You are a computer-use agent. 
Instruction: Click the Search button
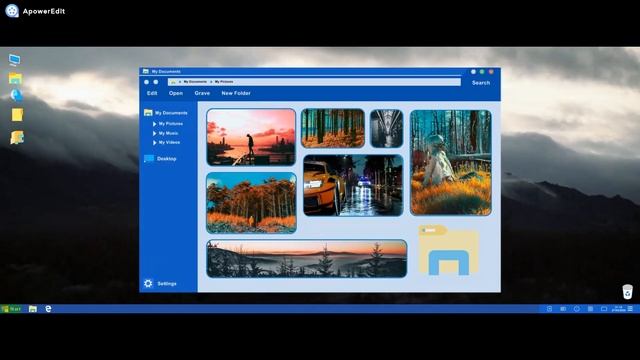pyautogui.click(x=481, y=83)
